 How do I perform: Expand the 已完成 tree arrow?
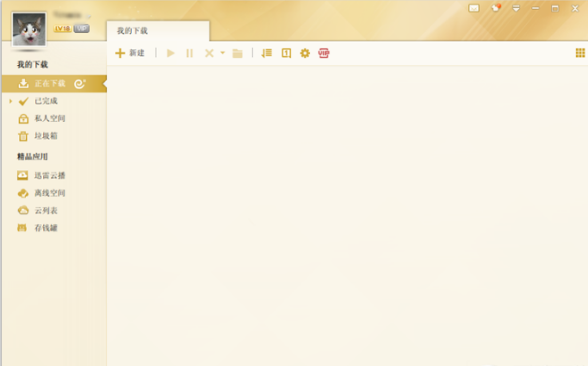point(10,101)
